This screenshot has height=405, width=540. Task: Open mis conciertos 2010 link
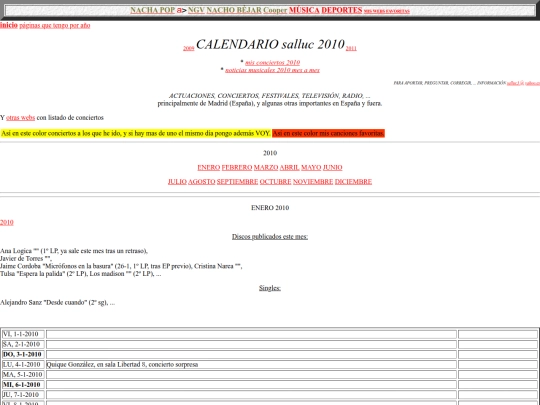pyautogui.click(x=272, y=62)
